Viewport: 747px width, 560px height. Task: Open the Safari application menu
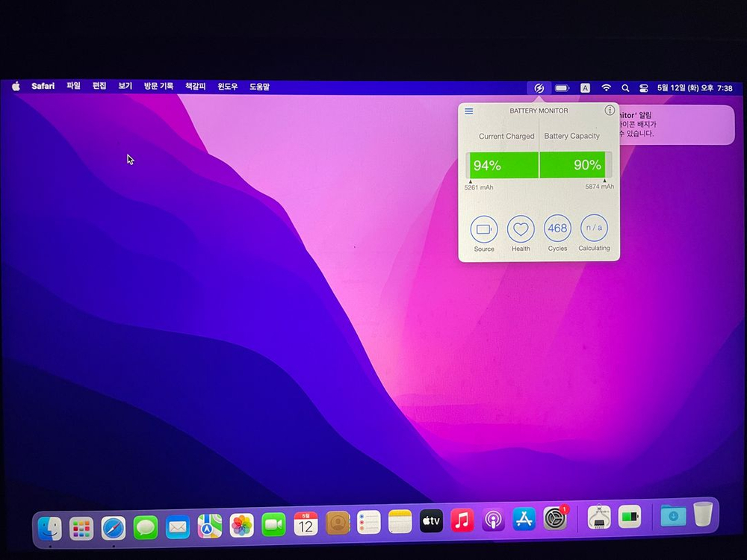click(43, 86)
